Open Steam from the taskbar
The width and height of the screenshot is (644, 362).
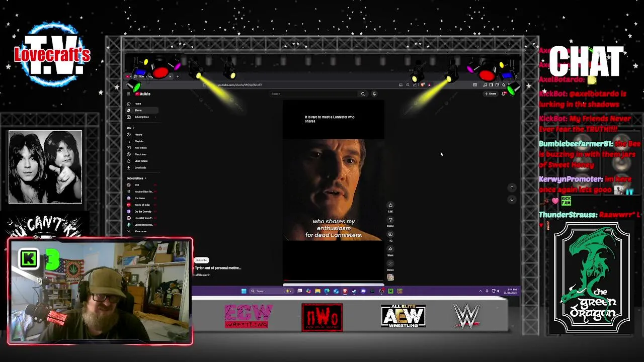point(354,291)
